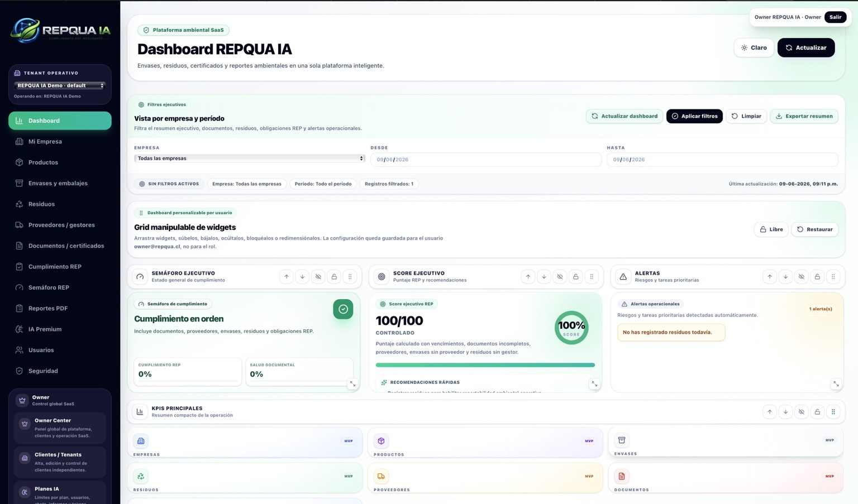This screenshot has height=504, width=858.
Task: Click the Productos KPI cube icon
Action: (381, 441)
